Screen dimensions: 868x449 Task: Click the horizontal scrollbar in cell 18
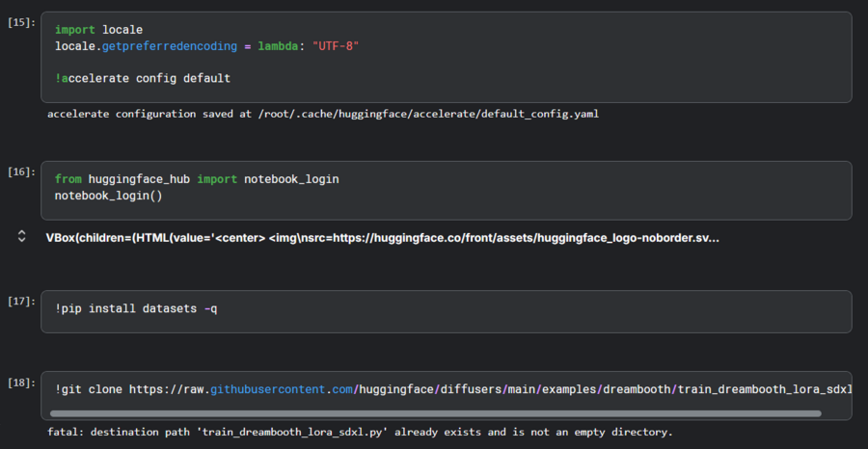pyautogui.click(x=434, y=413)
